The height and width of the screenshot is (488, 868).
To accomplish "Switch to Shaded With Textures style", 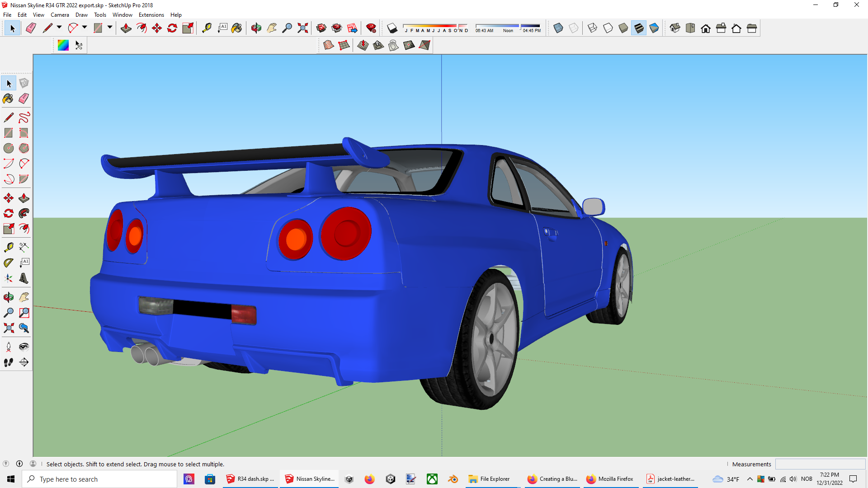I will [639, 28].
